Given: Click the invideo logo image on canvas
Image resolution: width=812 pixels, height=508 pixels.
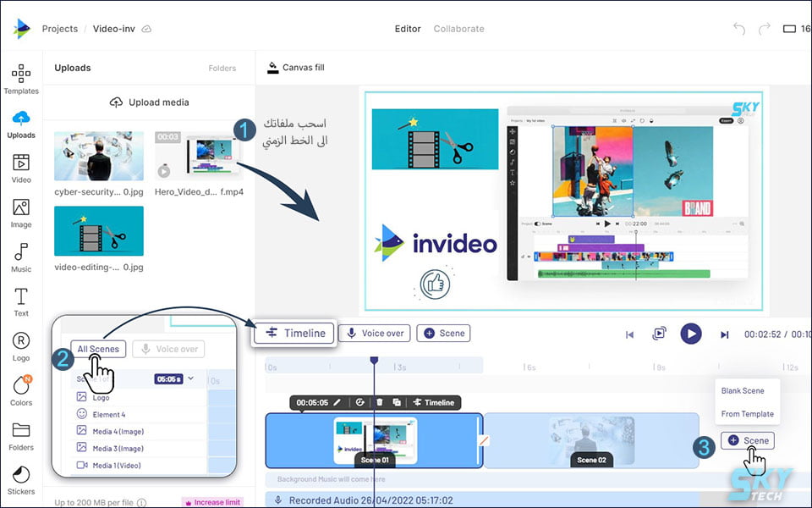Looking at the screenshot, I should (x=436, y=243).
